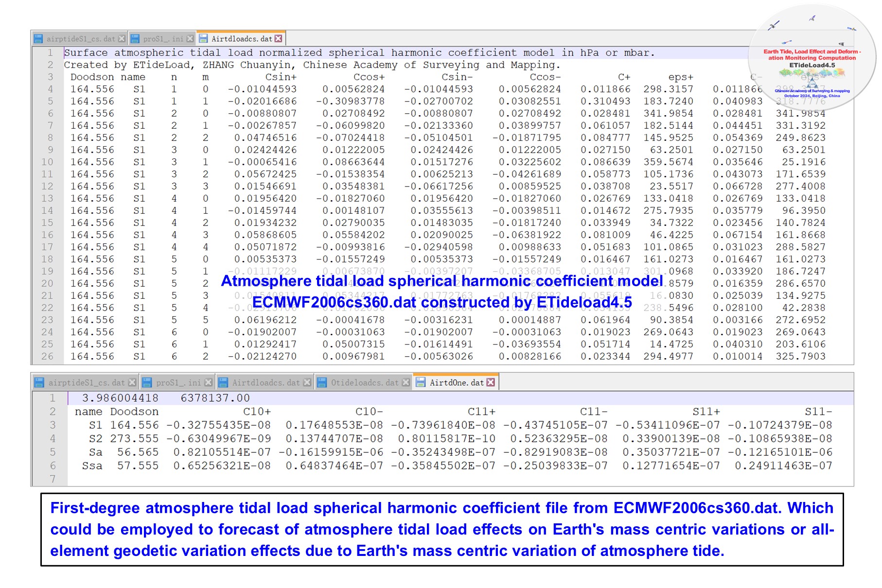Close the lower airptideS1_cs.dat tab
This screenshot has width=882, height=588.
point(132,383)
